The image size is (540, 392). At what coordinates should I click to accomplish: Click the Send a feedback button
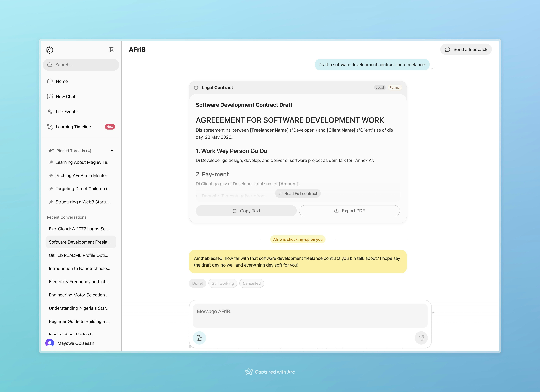[x=466, y=49]
